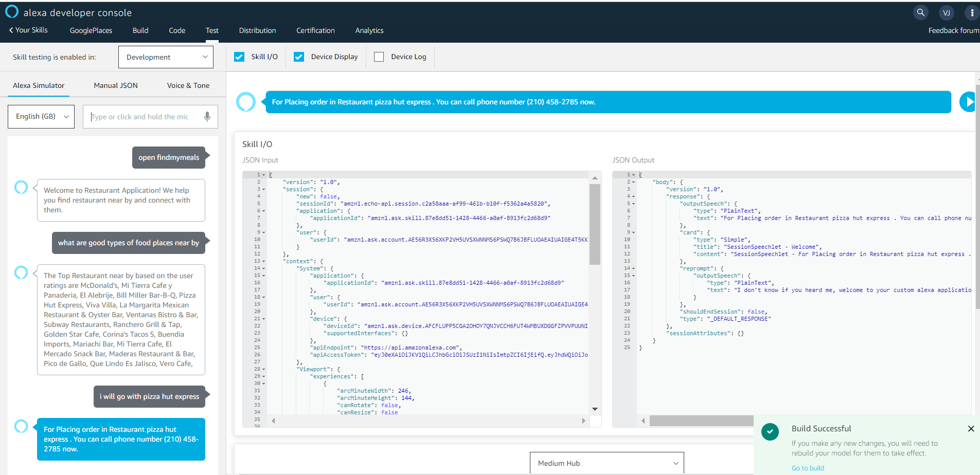Open the GooglePlaces skill tab
This screenshot has height=475, width=980.
[x=91, y=30]
